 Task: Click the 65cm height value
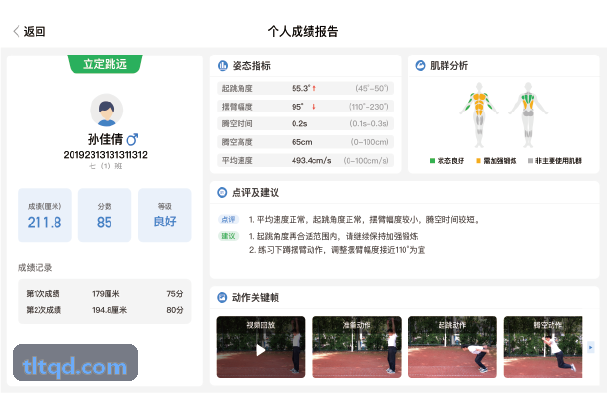[x=302, y=142]
